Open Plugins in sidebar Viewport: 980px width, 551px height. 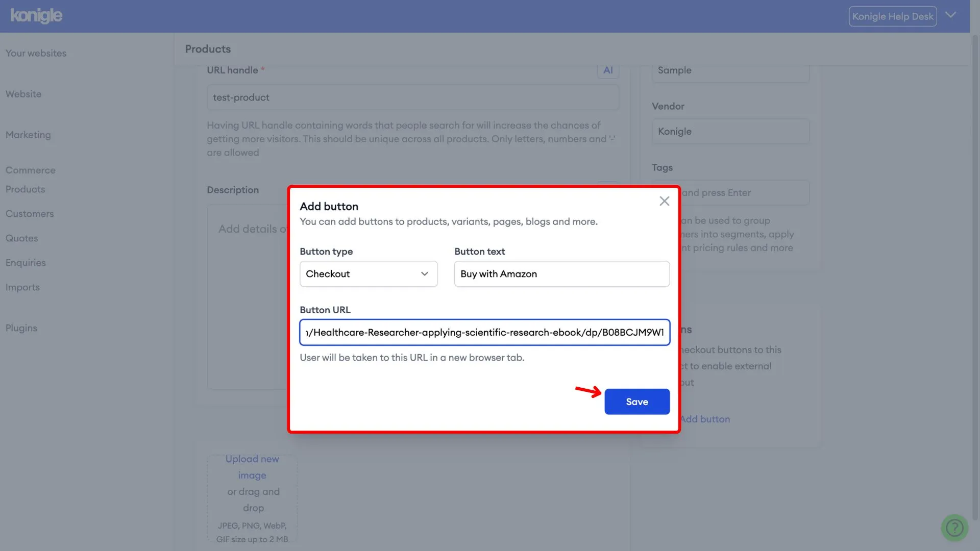click(21, 328)
